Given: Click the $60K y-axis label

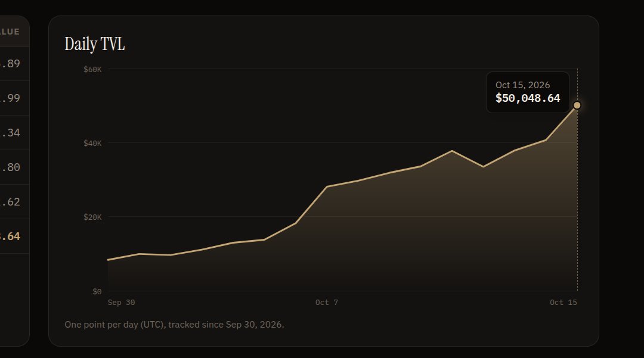Looking at the screenshot, I should [92, 69].
